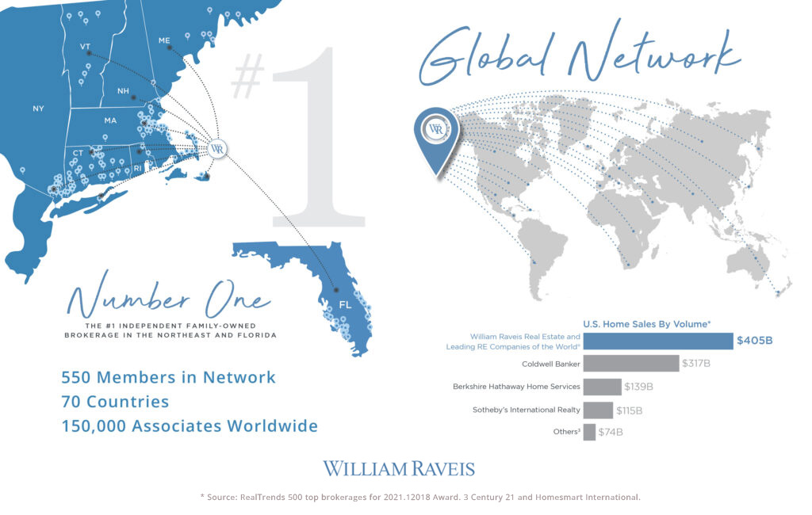Image resolution: width=812 pixels, height=515 pixels.
Task: Click the $317B value label
Action: [696, 364]
